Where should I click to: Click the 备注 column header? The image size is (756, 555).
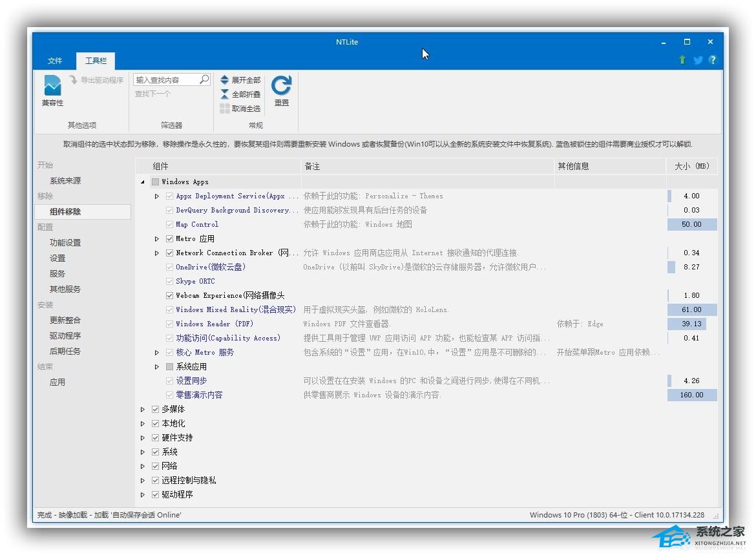428,166
